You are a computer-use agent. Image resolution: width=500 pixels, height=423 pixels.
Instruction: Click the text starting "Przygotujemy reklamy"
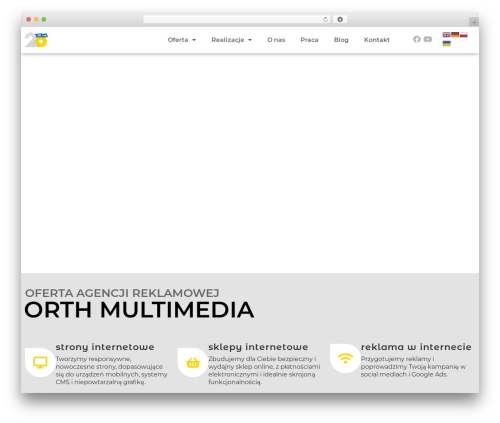[413, 366]
